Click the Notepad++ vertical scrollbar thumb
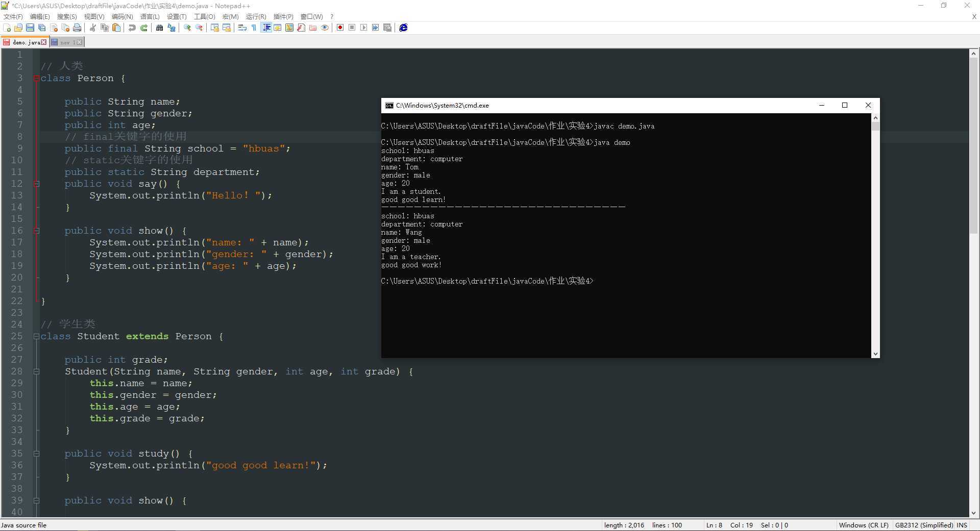Image resolution: width=980 pixels, height=531 pixels. [974, 145]
